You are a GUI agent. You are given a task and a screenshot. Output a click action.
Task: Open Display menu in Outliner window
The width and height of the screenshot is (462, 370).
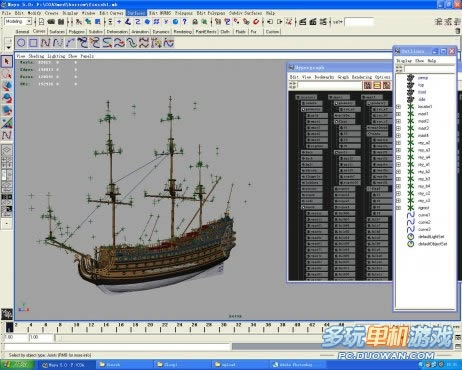pos(404,61)
